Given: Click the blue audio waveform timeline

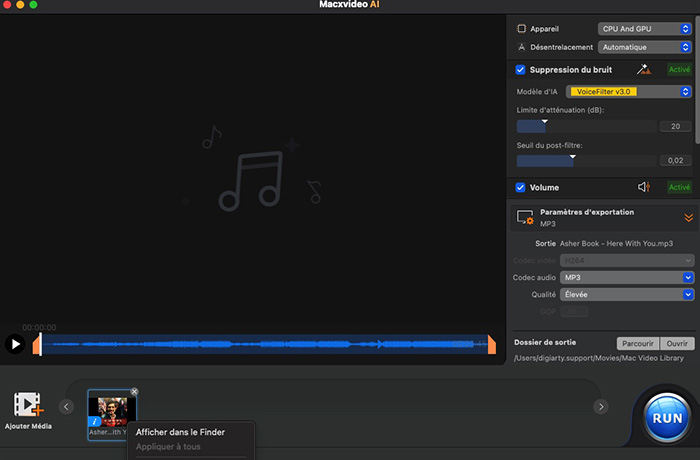Looking at the screenshot, I should [x=263, y=344].
